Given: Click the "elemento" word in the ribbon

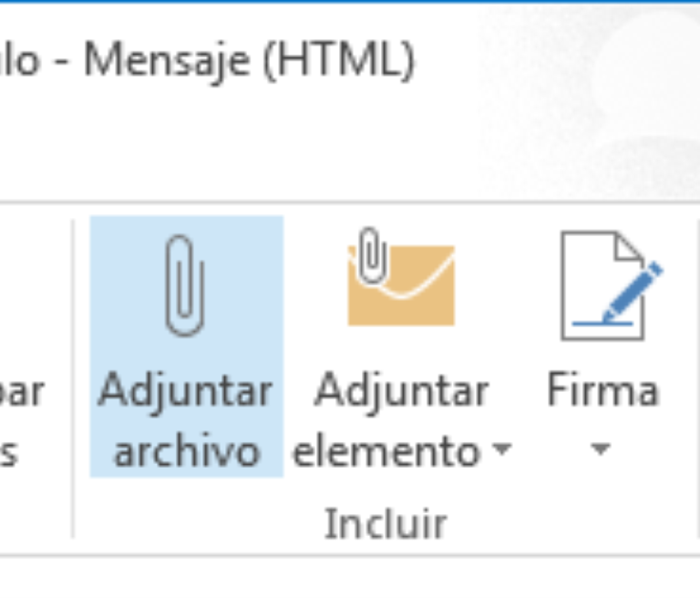Looking at the screenshot, I should [x=386, y=453].
